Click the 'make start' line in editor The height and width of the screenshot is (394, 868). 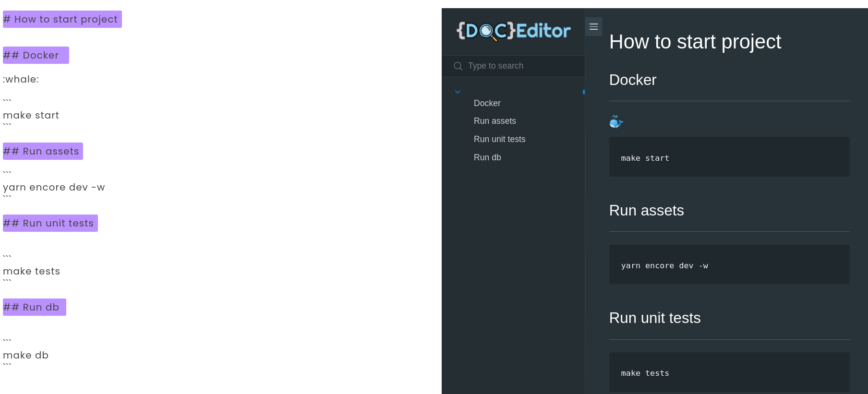tap(31, 115)
